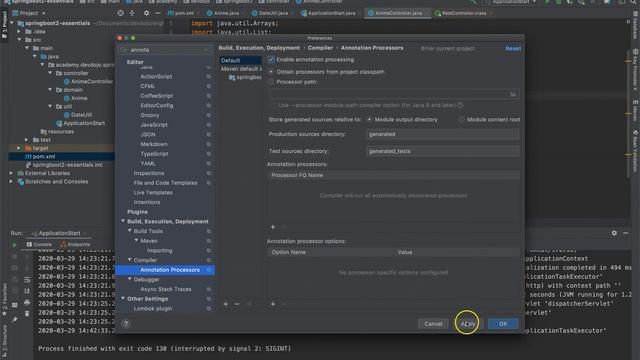Click the Cancel button
640x360 pixels.
tap(433, 324)
